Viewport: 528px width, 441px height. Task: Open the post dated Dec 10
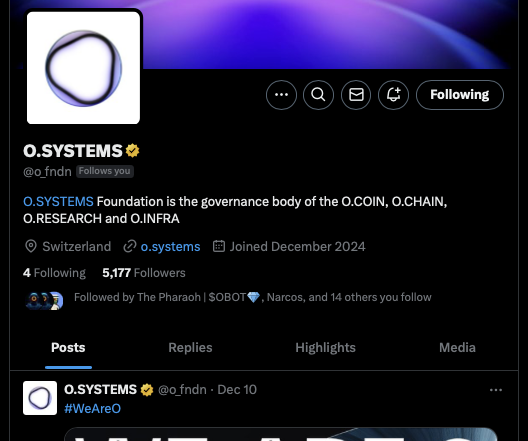pyautogui.click(x=237, y=390)
